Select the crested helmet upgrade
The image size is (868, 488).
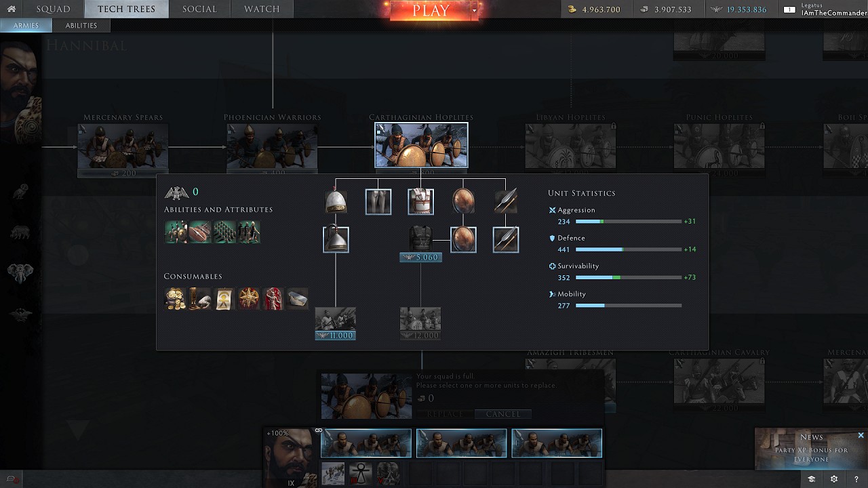(336, 240)
